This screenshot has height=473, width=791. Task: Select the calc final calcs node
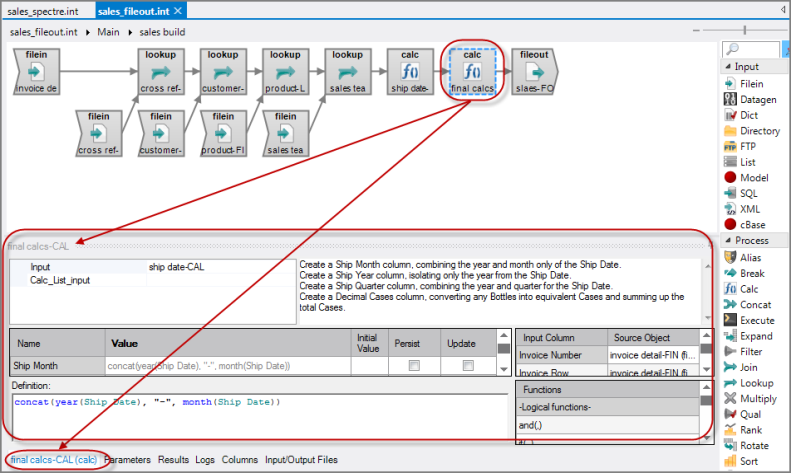[472, 72]
